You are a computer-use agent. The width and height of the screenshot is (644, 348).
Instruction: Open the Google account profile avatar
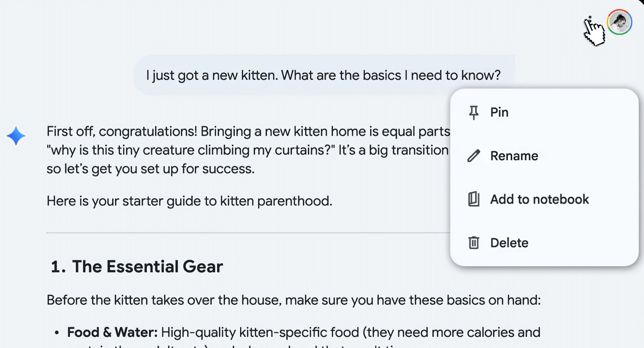[619, 22]
